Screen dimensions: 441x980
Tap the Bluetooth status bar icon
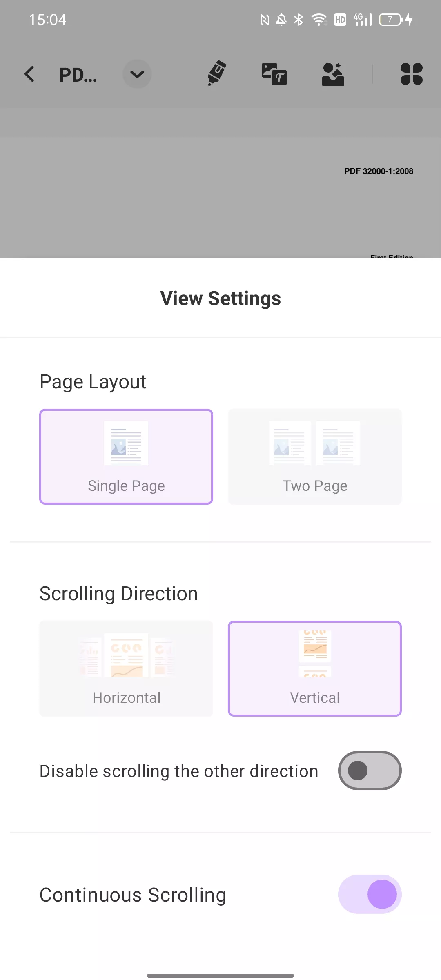tap(299, 19)
